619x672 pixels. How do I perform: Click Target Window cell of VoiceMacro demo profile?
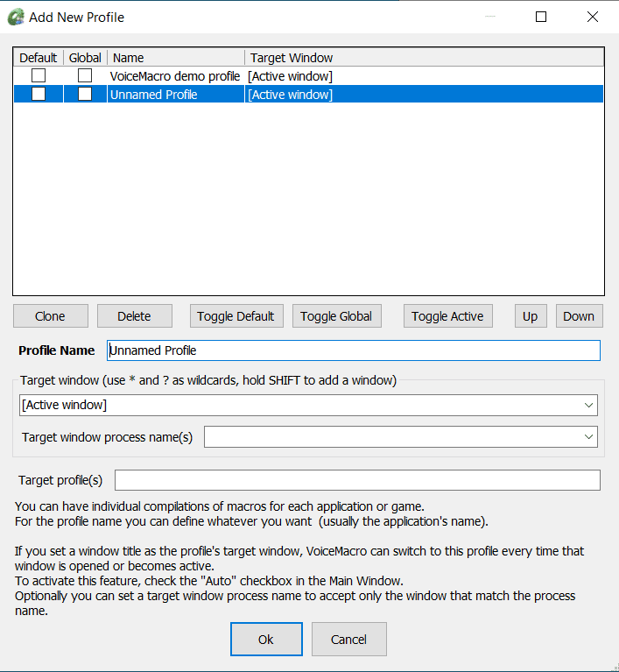tap(290, 76)
